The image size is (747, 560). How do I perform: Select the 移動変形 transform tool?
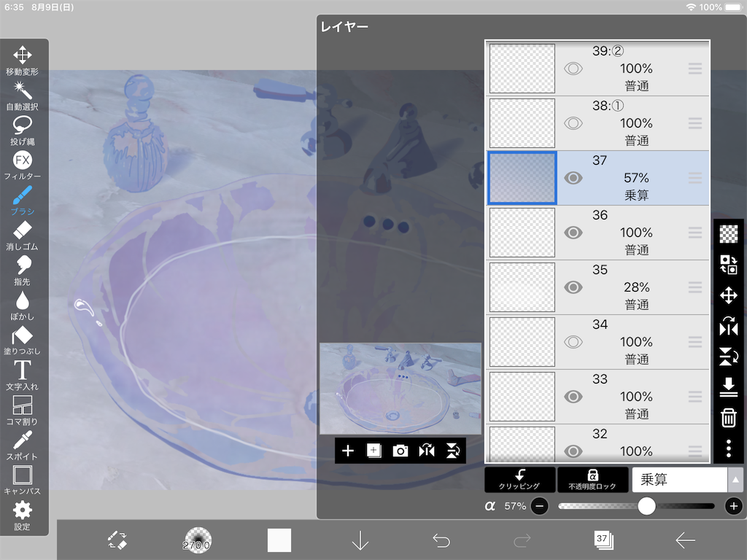[x=22, y=61]
